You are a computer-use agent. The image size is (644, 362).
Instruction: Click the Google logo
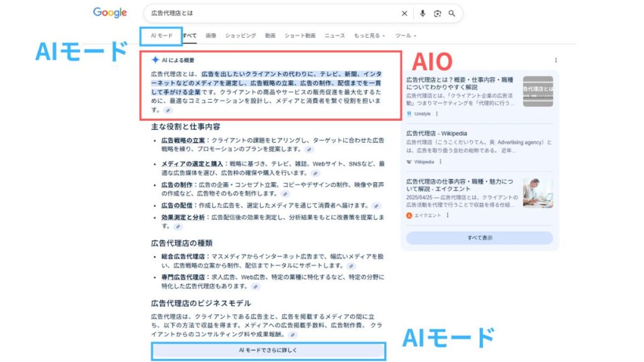[109, 13]
